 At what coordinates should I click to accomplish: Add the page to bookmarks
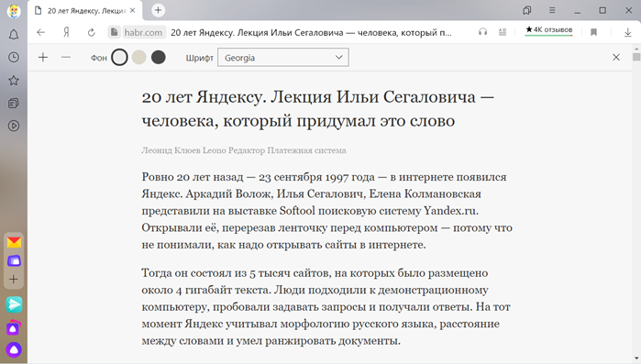[x=593, y=32]
